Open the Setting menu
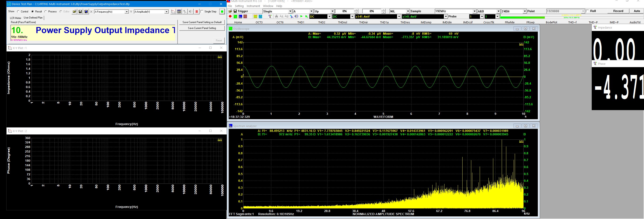The width and height of the screenshot is (644, 219). tap(239, 6)
